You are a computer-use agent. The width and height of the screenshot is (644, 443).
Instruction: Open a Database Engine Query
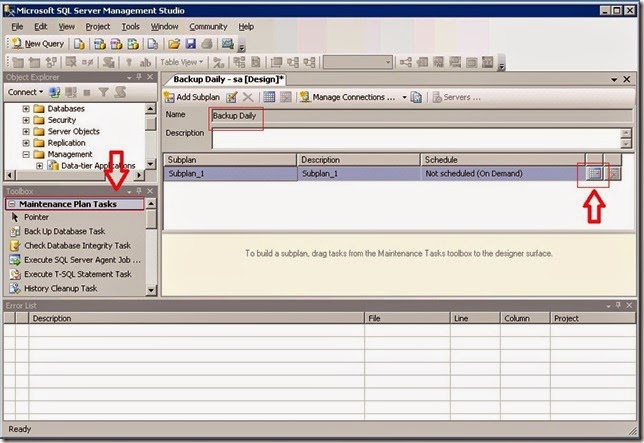(x=79, y=44)
